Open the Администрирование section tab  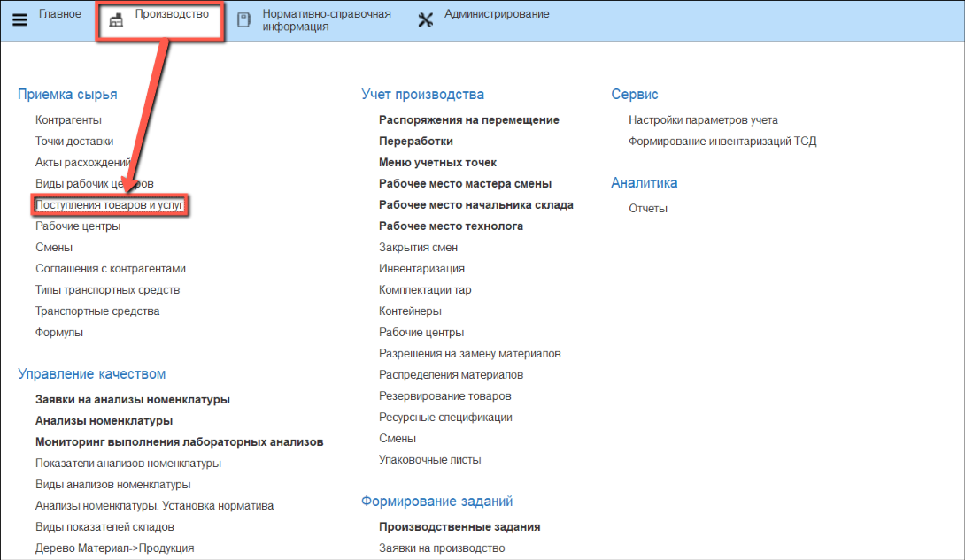[x=497, y=14]
